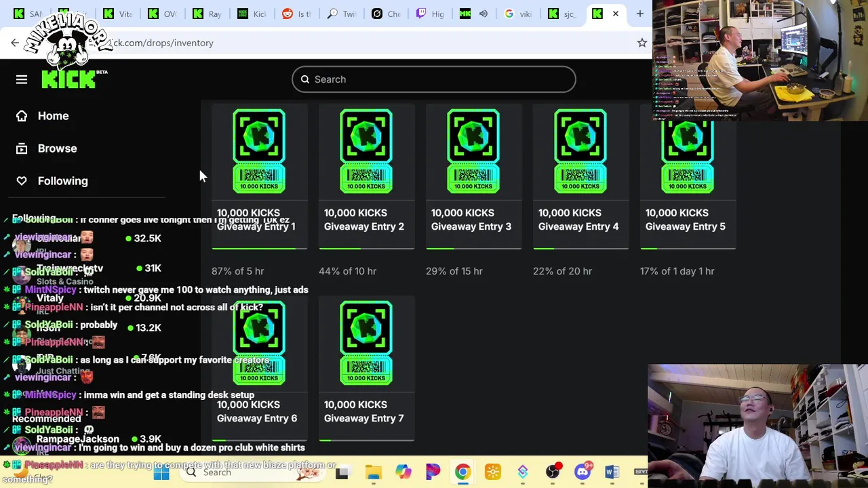
Task: Open Giveaway Entry 7 ticket image
Action: tap(366, 343)
